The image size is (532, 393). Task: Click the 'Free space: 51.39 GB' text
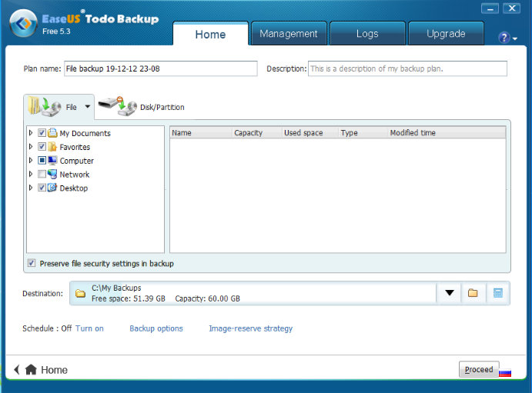coord(129,298)
